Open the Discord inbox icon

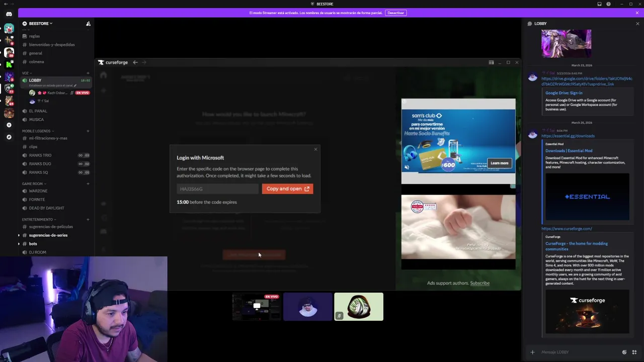click(x=599, y=4)
